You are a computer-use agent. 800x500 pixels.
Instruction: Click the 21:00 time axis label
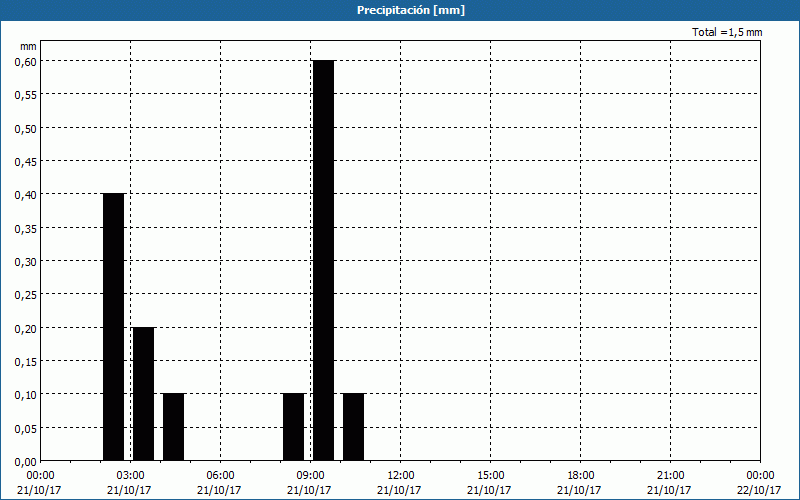pyautogui.click(x=670, y=476)
